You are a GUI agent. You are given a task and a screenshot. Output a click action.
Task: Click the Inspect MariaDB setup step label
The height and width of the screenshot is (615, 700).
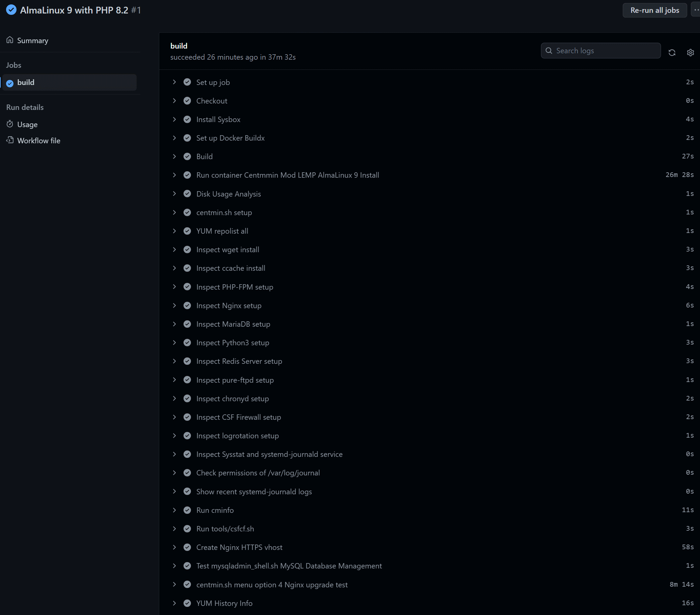click(233, 324)
